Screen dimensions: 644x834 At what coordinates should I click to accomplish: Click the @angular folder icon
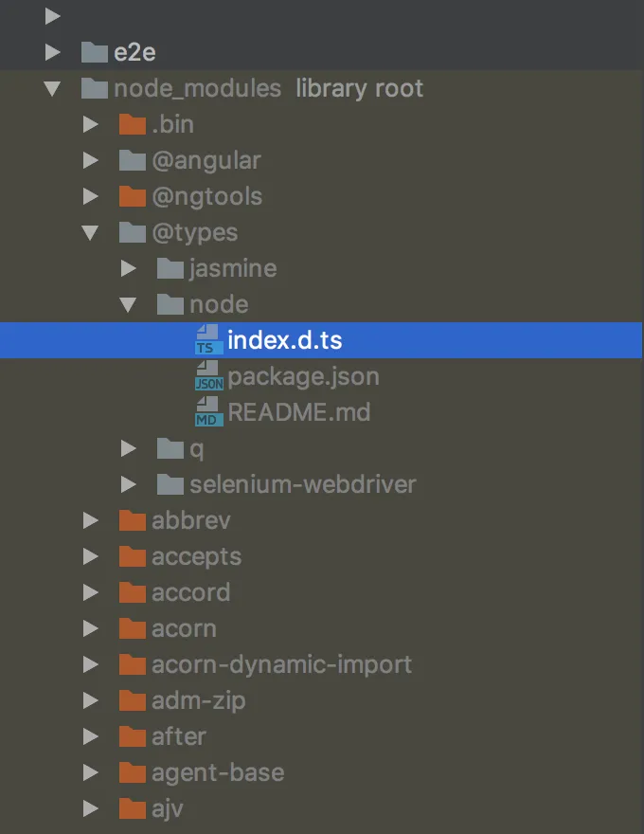coord(133,160)
